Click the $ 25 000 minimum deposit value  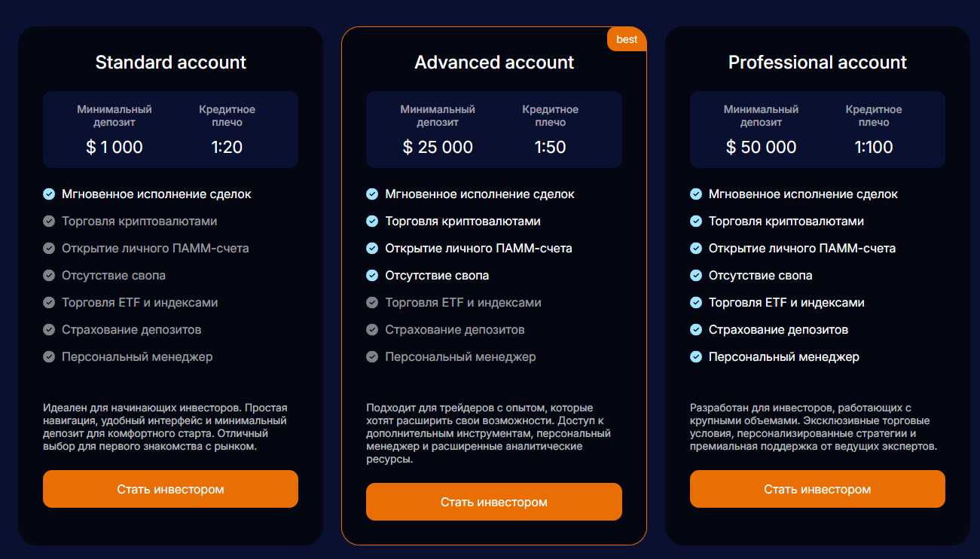pyautogui.click(x=438, y=147)
